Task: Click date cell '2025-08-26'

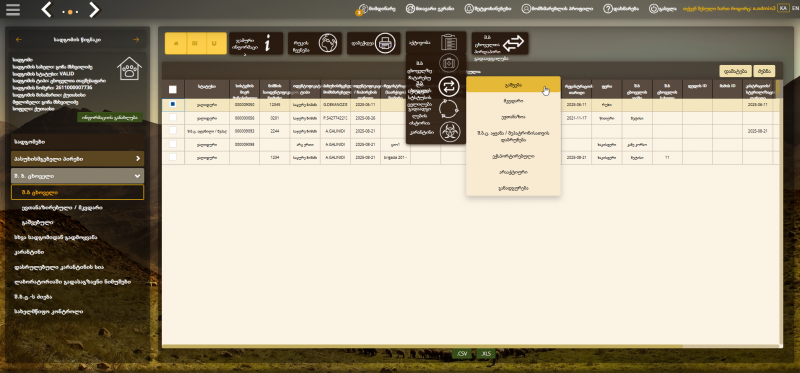Action: [365, 117]
